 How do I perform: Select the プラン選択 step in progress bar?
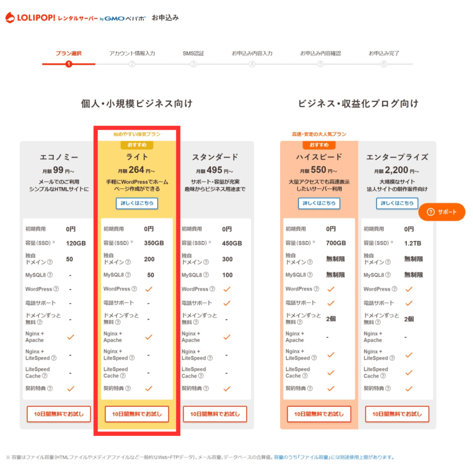69,53
